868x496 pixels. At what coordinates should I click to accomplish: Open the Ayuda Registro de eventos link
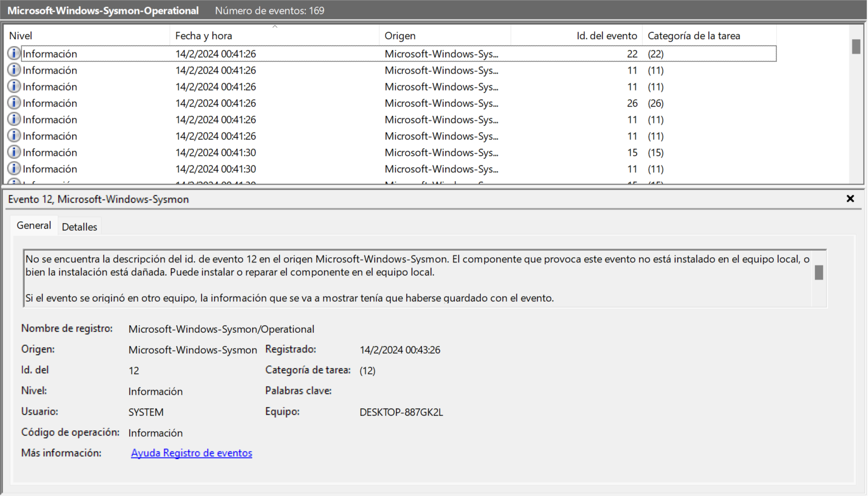(x=192, y=453)
